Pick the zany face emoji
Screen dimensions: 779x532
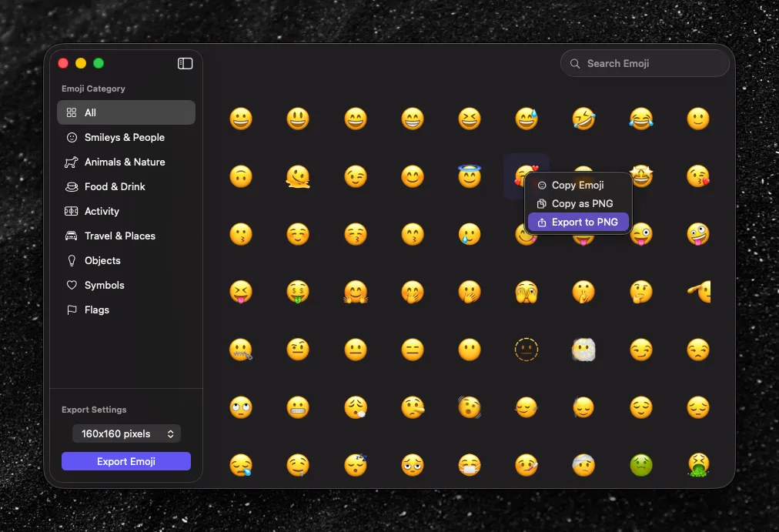point(698,234)
